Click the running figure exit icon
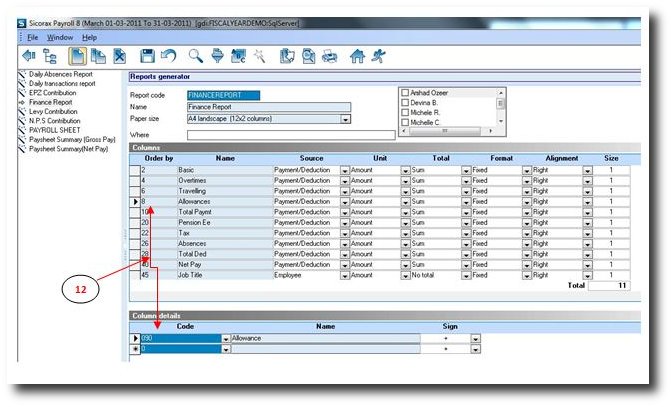Image resolution: width=672 pixels, height=407 pixels. [376, 56]
